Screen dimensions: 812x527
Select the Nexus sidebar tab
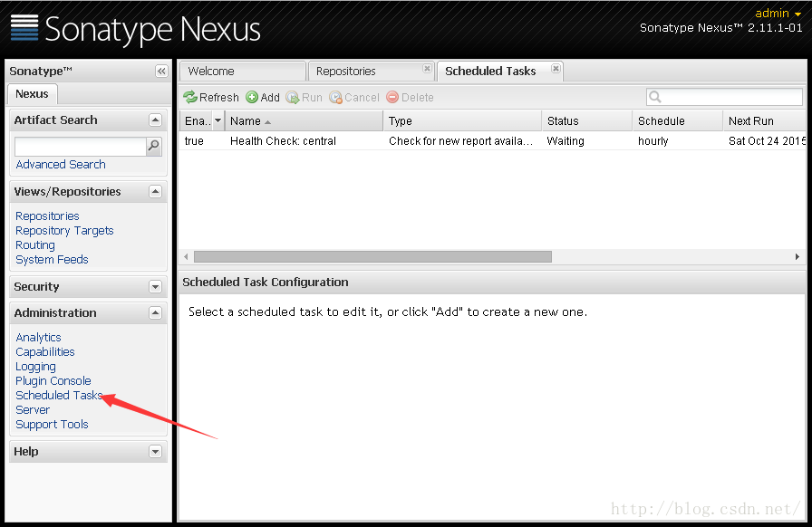(x=32, y=93)
